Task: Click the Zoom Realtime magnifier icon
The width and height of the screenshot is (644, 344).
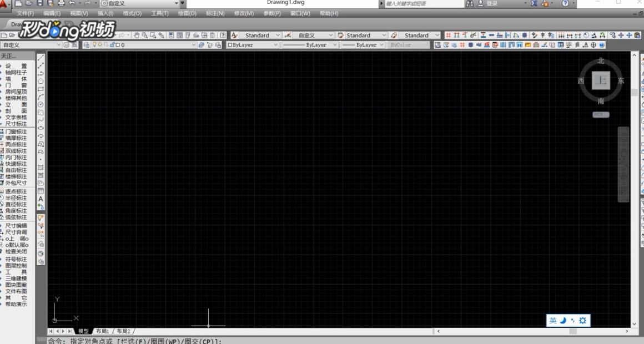Action: (144, 36)
